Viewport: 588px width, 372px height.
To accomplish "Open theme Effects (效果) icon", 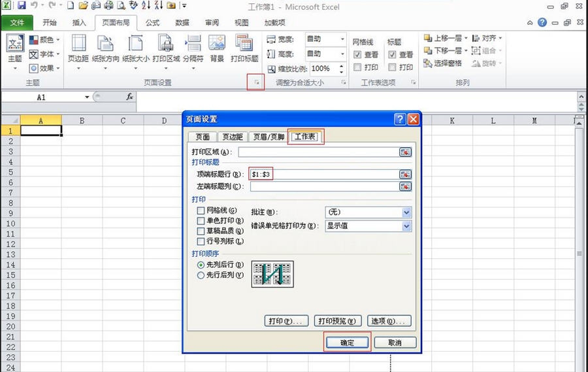I will (x=34, y=68).
